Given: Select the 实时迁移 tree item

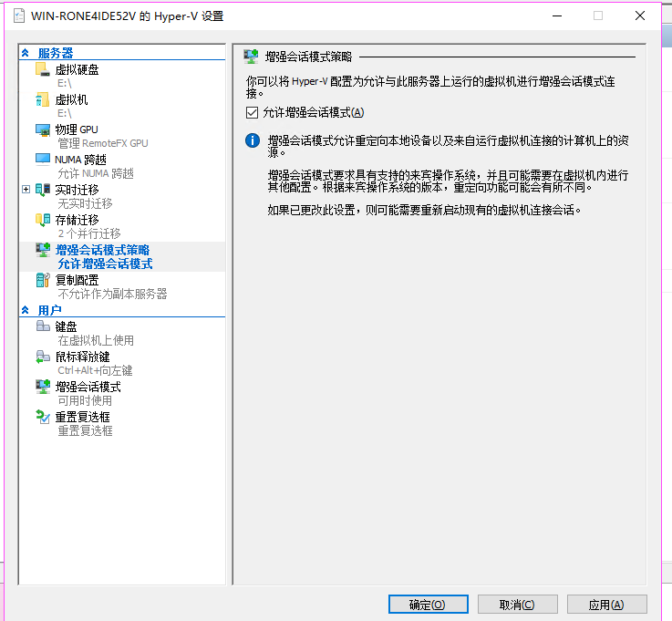Looking at the screenshot, I should 77,190.
